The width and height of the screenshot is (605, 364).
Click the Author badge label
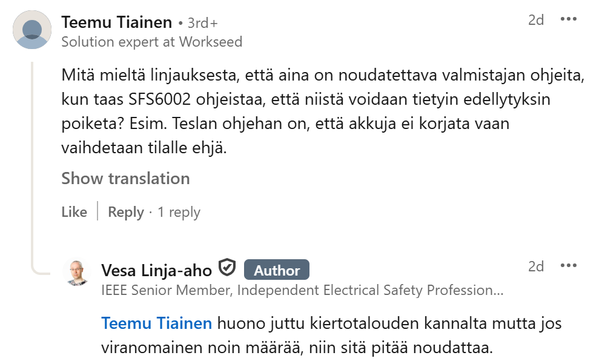pyautogui.click(x=276, y=270)
